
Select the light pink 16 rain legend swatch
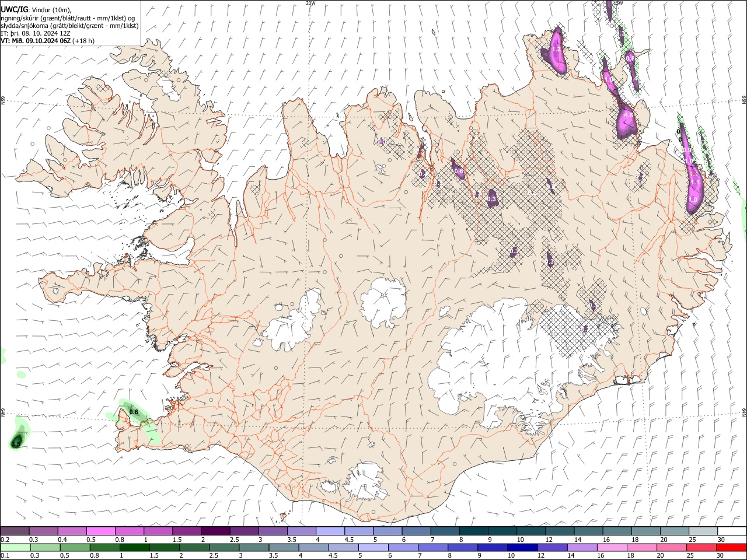(612, 547)
